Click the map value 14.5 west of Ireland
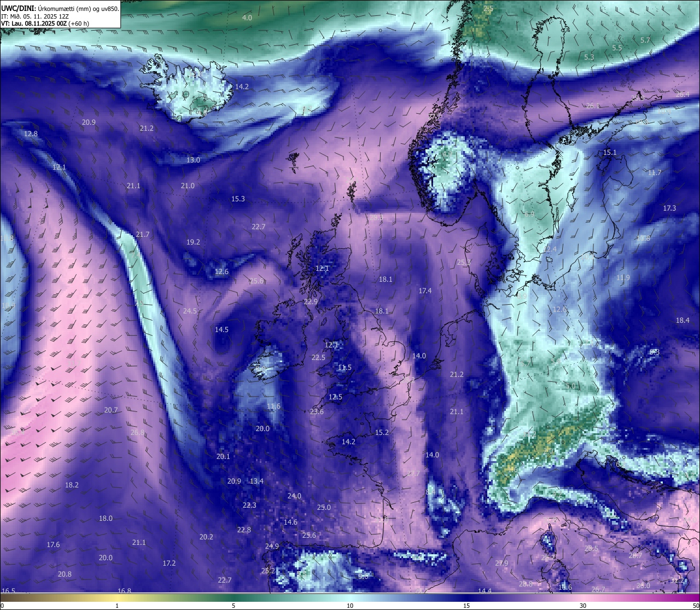This screenshot has height=610, width=700. [x=221, y=330]
